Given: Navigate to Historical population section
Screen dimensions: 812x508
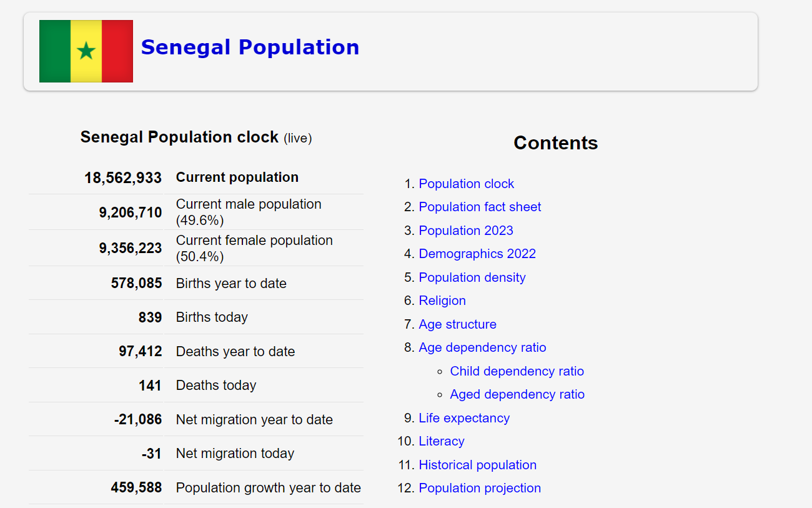Looking at the screenshot, I should (x=477, y=465).
